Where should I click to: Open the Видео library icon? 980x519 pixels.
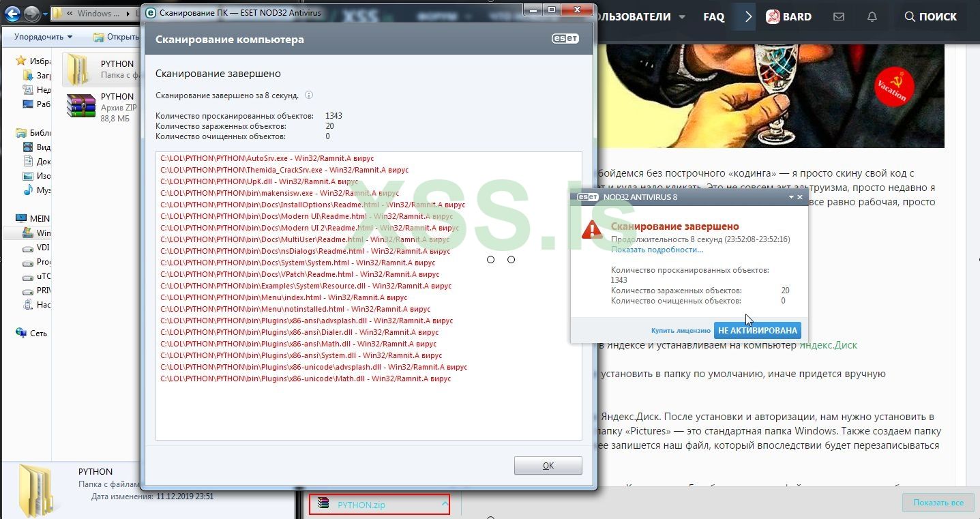28,147
